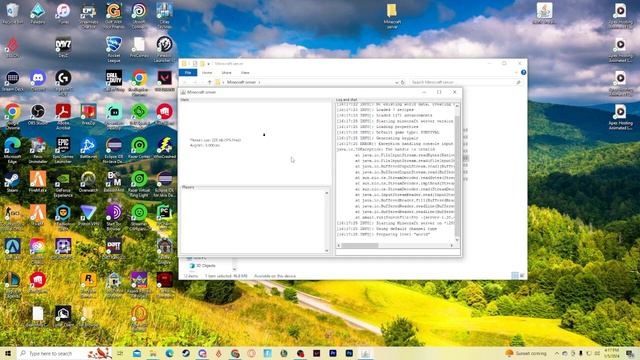This screenshot has width=640, height=360.
Task: Select the Google Chrome desktop shortcut
Action: tap(12, 116)
